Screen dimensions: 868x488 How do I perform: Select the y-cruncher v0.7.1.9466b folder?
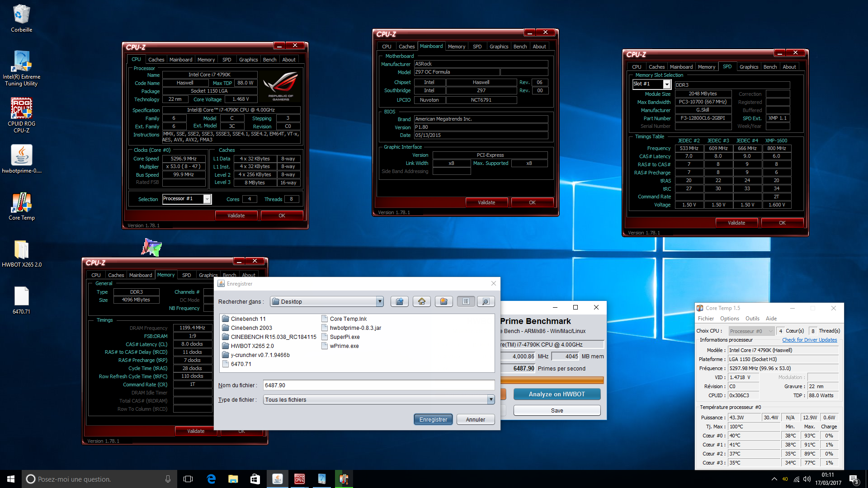tap(256, 355)
